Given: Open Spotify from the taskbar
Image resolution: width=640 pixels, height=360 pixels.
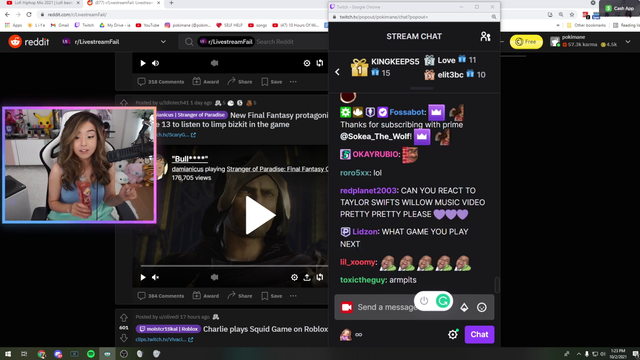Looking at the screenshot, I should click(91, 354).
